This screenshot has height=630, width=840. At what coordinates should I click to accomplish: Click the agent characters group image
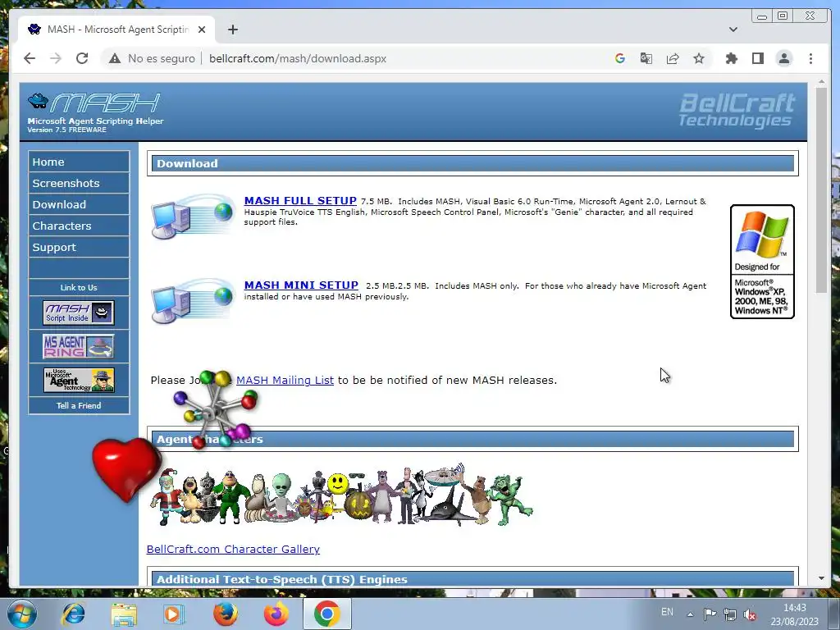point(341,495)
